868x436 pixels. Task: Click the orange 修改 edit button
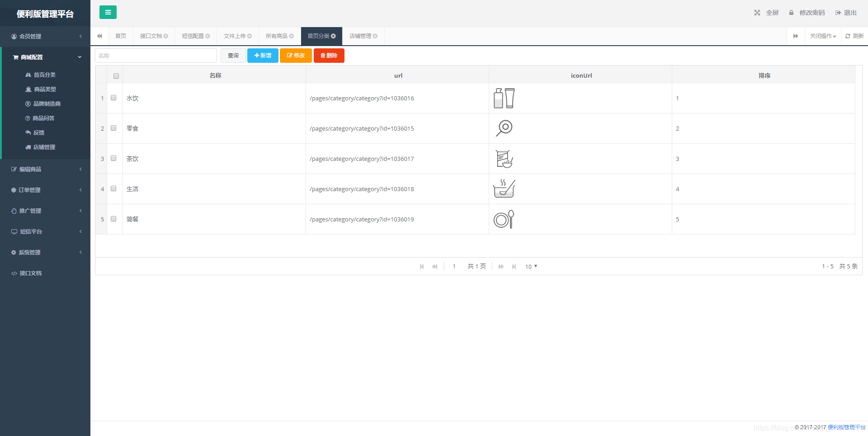(296, 56)
